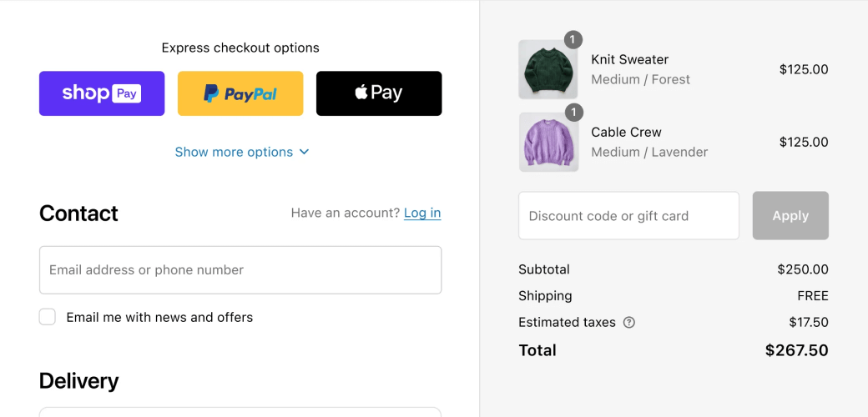This screenshot has height=417, width=868.
Task: Open the Log in link
Action: [422, 213]
